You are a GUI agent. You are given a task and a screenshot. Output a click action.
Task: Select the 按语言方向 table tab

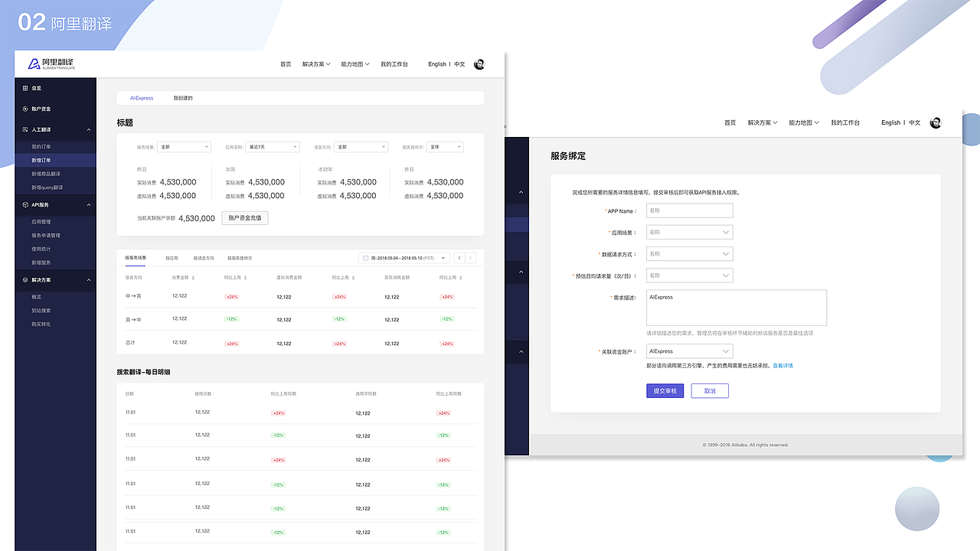(204, 258)
